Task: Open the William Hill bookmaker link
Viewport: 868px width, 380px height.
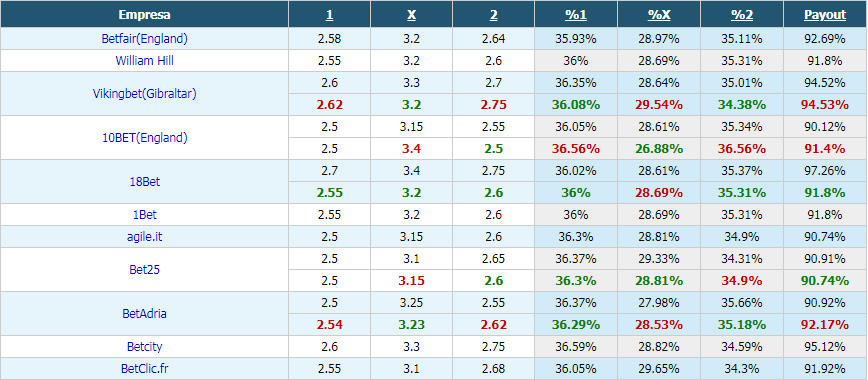Action: point(144,60)
